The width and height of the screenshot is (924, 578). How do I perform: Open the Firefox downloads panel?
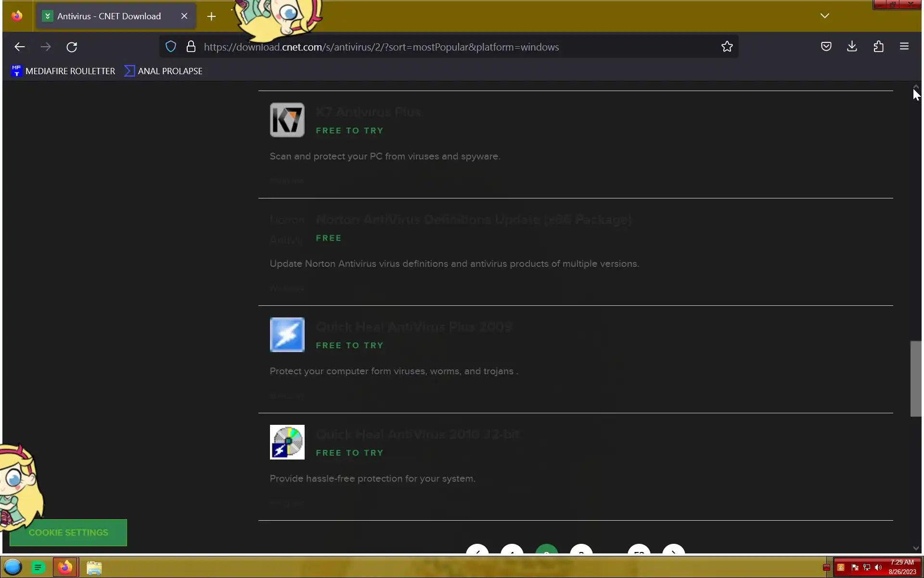point(852,47)
